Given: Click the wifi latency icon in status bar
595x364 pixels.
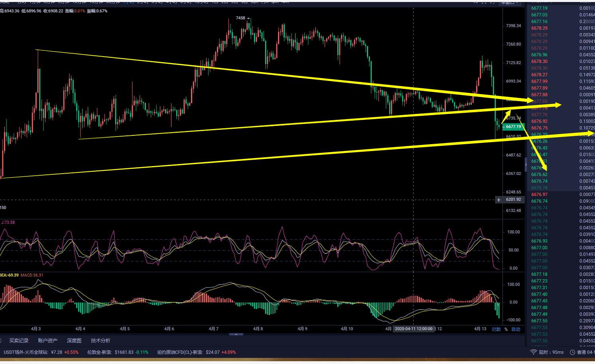Looking at the screenshot, I should [x=533, y=352].
